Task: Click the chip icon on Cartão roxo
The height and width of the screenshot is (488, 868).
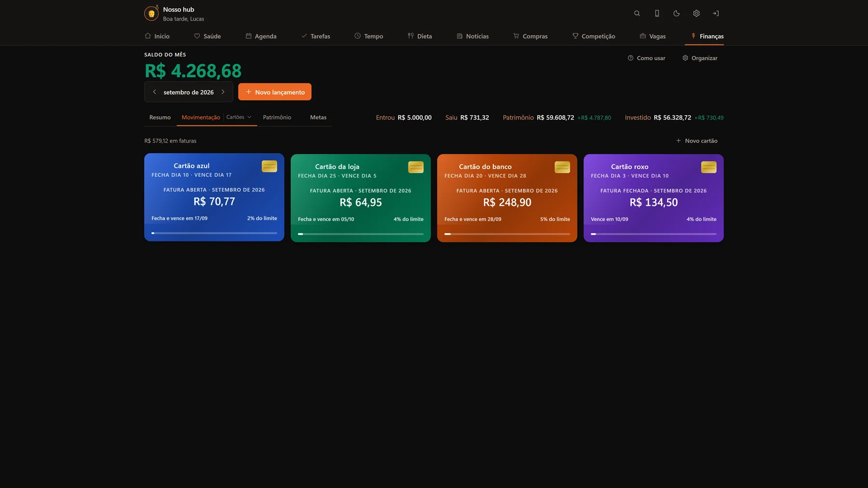Action: pyautogui.click(x=709, y=167)
